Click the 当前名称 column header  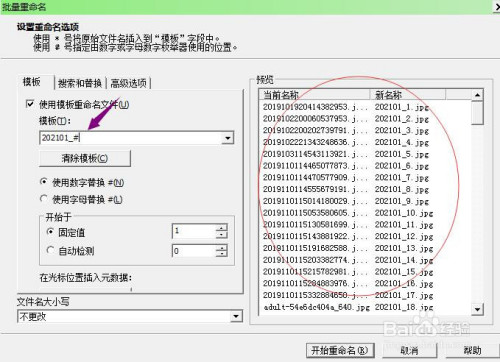click(314, 95)
